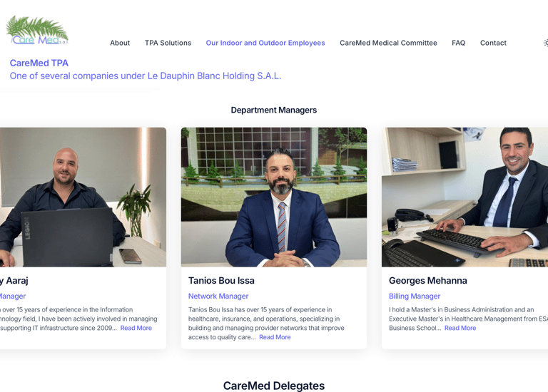This screenshot has width=548, height=392.
Task: Open the Contact page link
Action: point(493,43)
